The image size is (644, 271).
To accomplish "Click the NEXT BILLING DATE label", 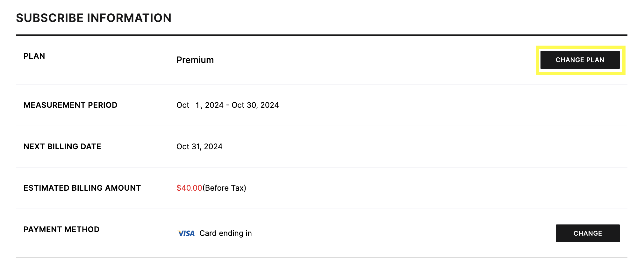I will pyautogui.click(x=62, y=147).
